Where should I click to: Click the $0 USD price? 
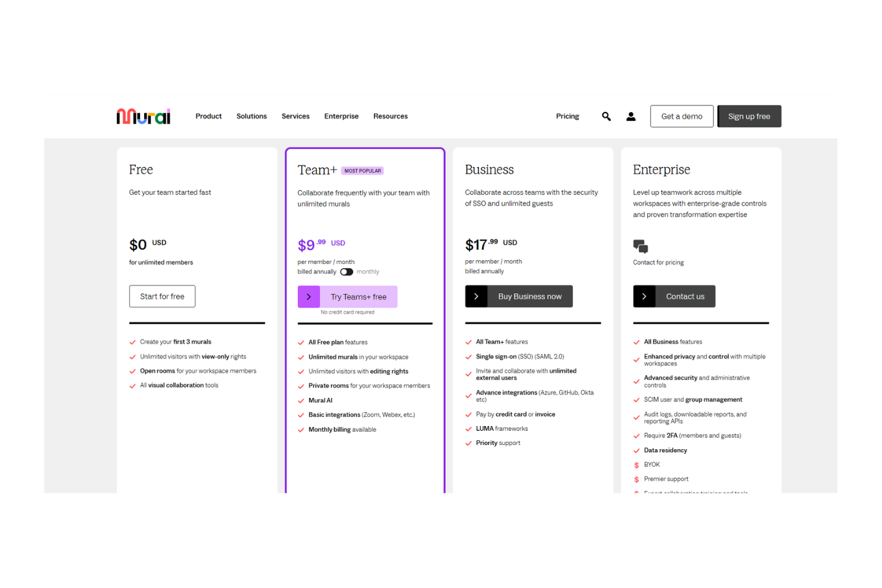148,244
